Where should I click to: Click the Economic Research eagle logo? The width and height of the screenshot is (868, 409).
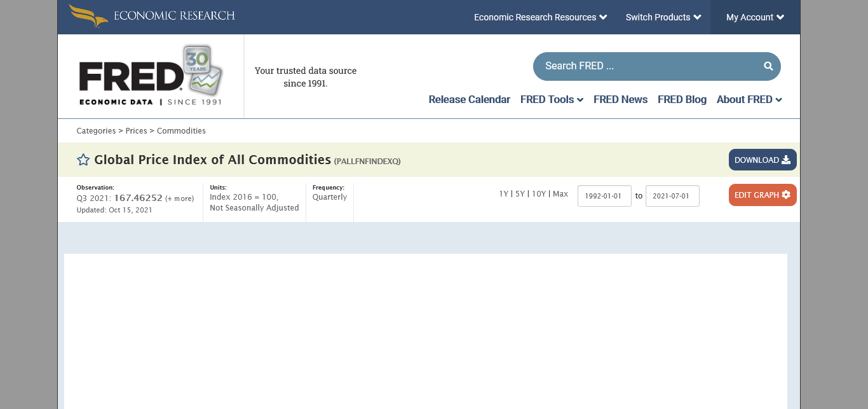pos(88,16)
